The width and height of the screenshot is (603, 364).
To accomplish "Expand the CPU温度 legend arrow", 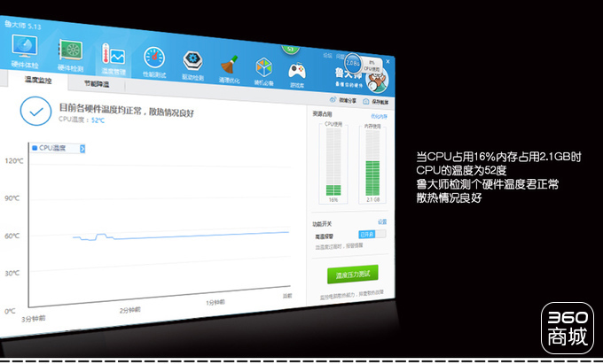I will coord(82,149).
